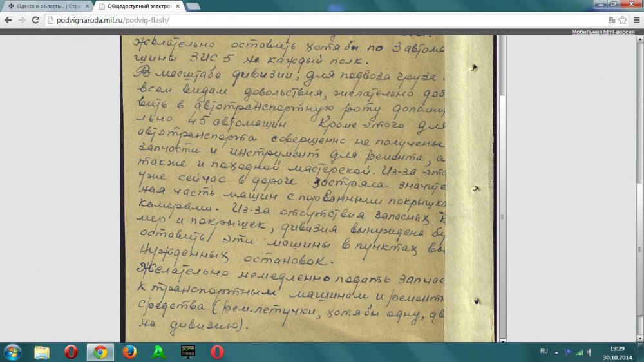Click the translate icon in address bar
Viewport: 644px width, 362px height.
611,20
